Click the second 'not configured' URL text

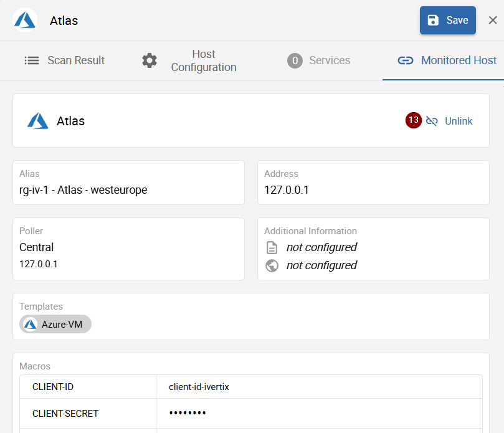tap(321, 265)
